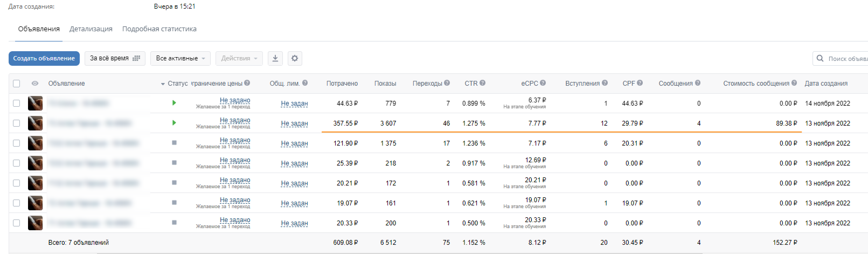Open thumbnail of the 20.33 ₽ ad
Image resolution: width=868 pixels, height=254 pixels.
click(36, 223)
